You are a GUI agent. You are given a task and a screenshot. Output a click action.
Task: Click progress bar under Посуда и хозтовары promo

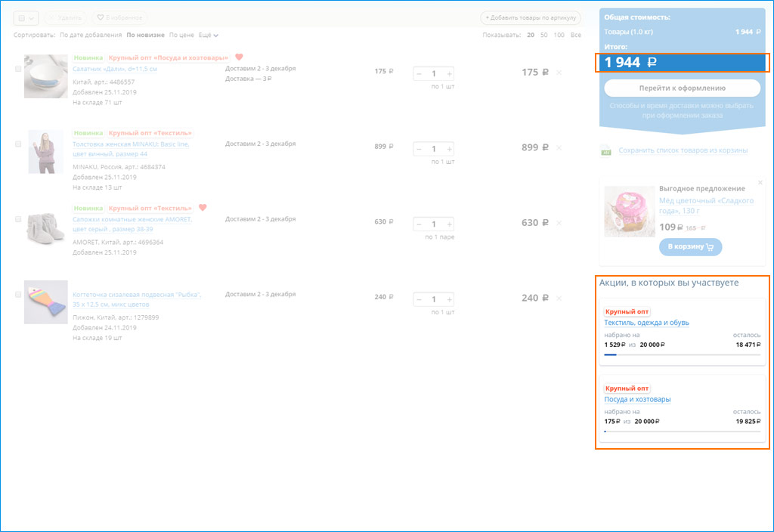pyautogui.click(x=683, y=431)
